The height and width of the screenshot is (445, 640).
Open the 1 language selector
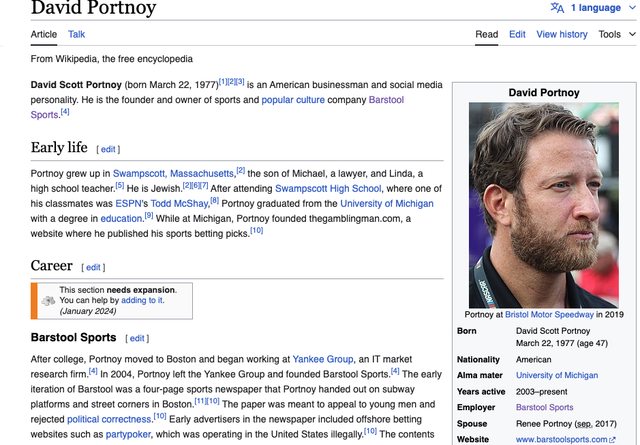tap(596, 8)
